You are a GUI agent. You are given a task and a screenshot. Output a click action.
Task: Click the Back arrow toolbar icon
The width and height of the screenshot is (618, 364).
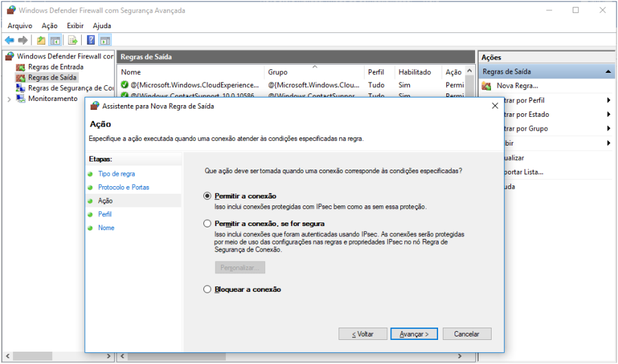[10, 41]
